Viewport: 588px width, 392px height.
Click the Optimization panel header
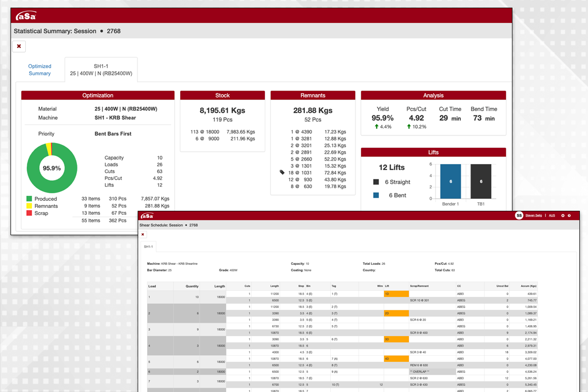point(98,96)
